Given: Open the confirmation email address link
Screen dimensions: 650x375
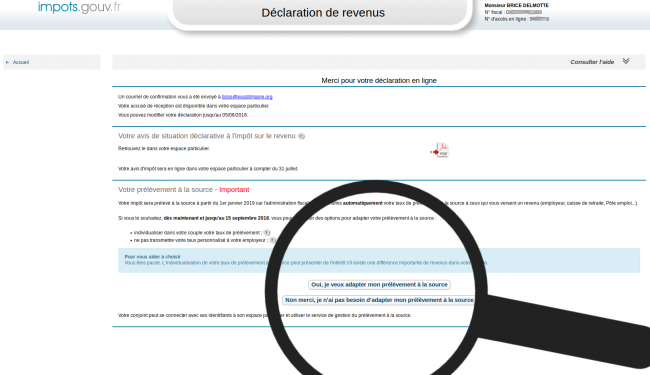Looking at the screenshot, I should pyautogui.click(x=247, y=97).
